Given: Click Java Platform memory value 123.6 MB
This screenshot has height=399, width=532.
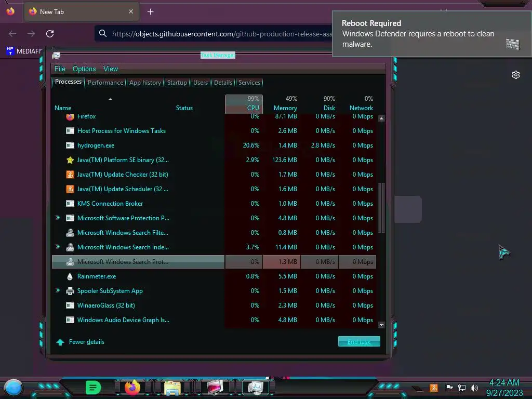Looking at the screenshot, I should [284, 160].
